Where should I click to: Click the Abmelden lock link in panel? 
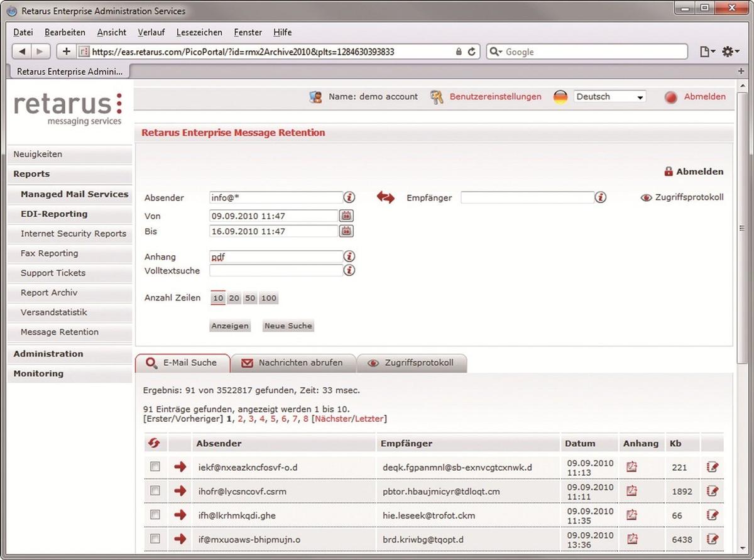(694, 171)
